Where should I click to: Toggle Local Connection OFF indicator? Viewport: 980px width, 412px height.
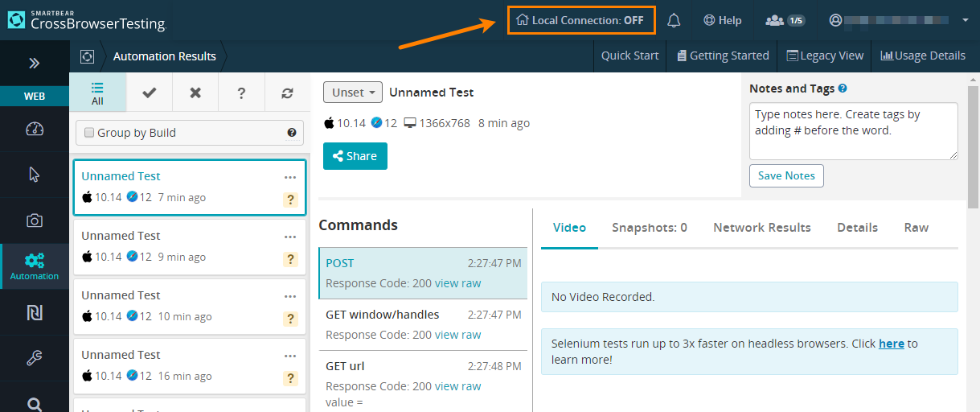580,20
